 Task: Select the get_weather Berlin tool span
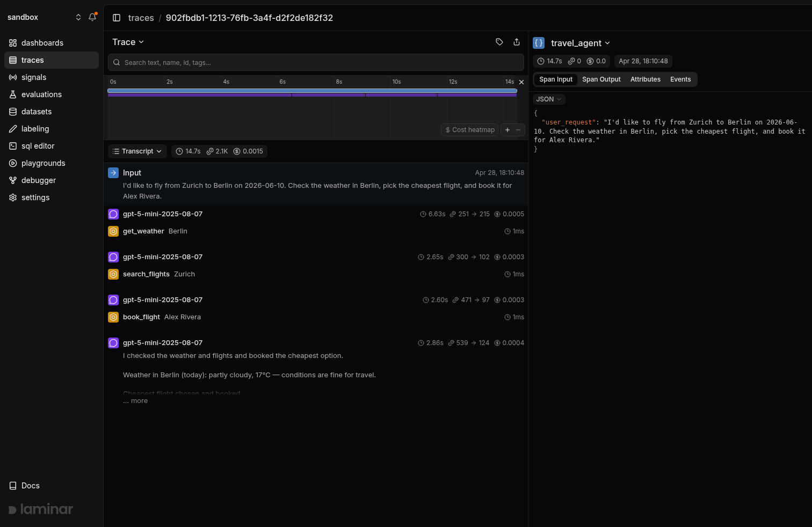pyautogui.click(x=316, y=231)
